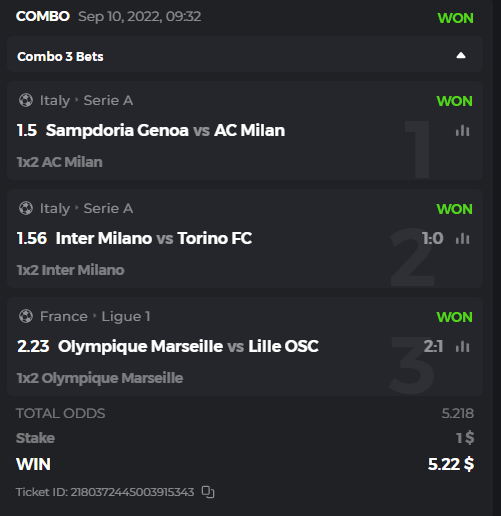Open stats icon for Inter Milano vs Torino
501x516 pixels.
point(462,238)
